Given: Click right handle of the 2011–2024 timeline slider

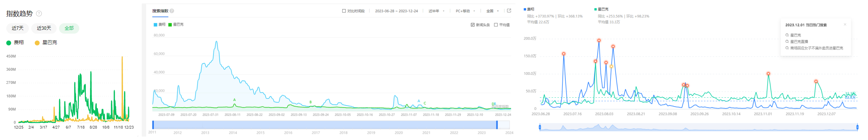Looking at the screenshot, I should pos(497,125).
